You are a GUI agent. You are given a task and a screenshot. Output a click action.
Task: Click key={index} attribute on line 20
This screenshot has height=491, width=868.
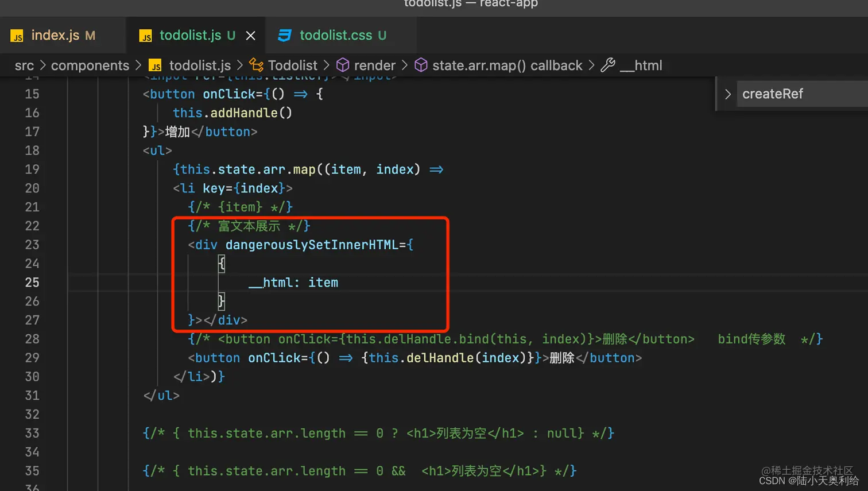(244, 188)
